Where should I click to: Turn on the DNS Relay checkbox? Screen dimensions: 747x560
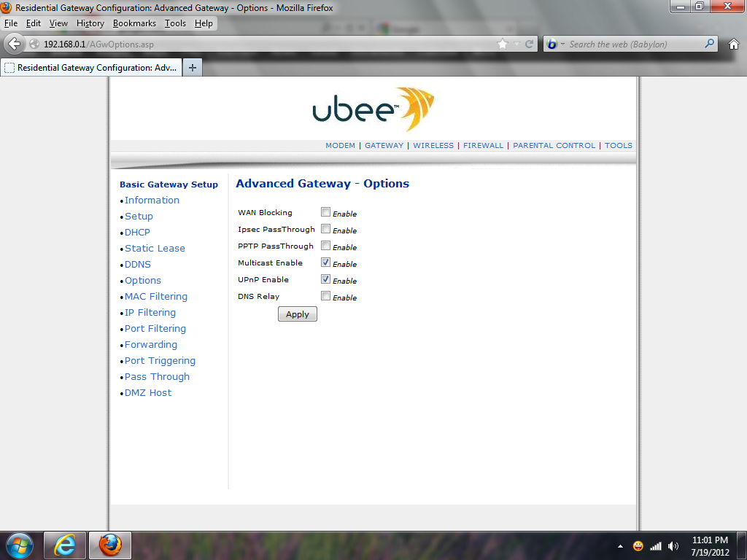click(325, 296)
